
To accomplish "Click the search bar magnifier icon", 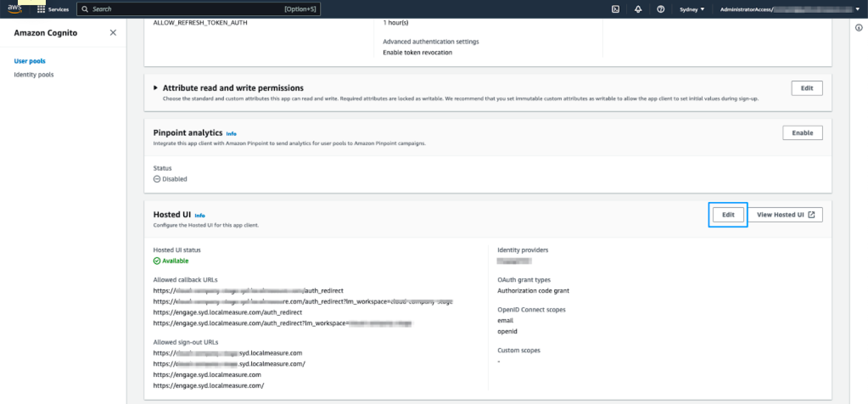I will click(x=85, y=9).
